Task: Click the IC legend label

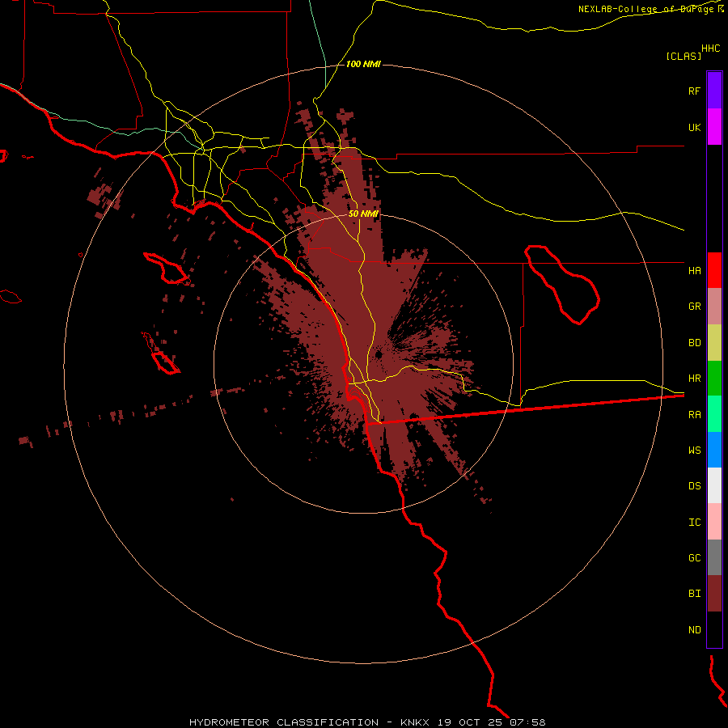Action: [695, 523]
